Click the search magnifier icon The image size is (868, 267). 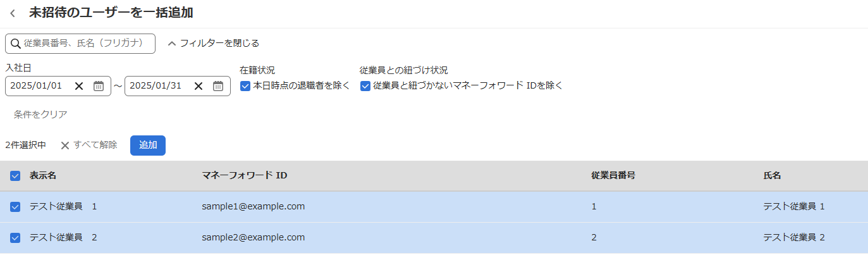tap(15, 44)
